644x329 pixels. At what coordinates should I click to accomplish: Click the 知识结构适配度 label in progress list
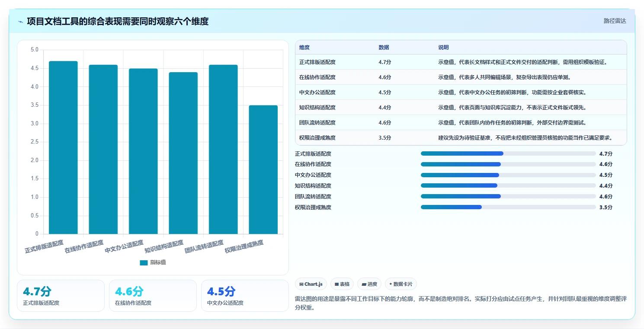pos(313,186)
